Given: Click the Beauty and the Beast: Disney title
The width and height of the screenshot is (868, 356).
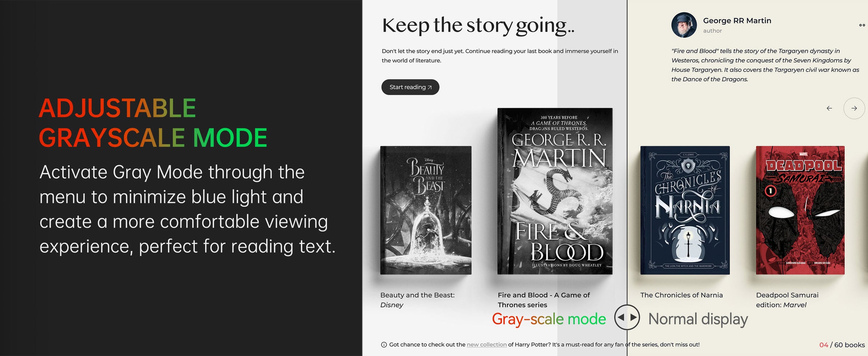Looking at the screenshot, I should pyautogui.click(x=417, y=300).
